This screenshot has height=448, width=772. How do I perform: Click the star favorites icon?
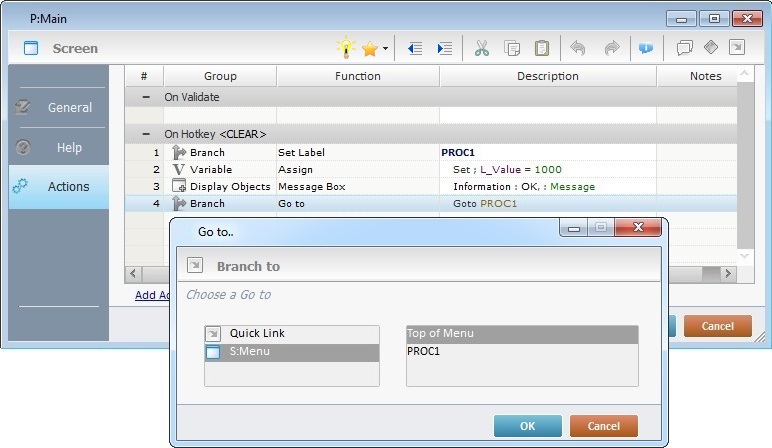click(369, 48)
